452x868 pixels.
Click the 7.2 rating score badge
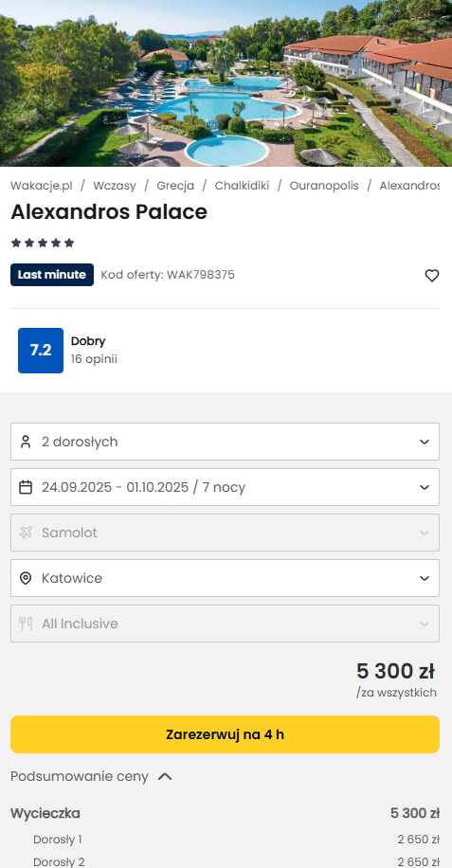41,351
